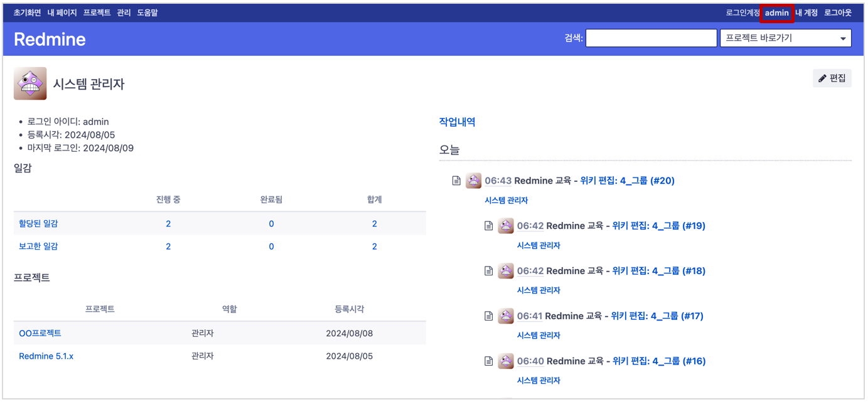
Task: Click the admin username link
Action: coord(776,13)
